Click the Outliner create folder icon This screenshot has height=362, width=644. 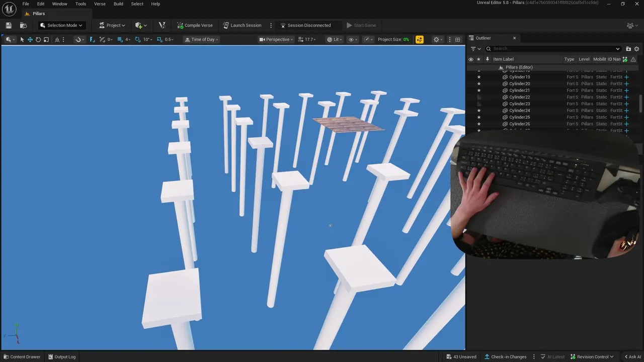[628, 49]
